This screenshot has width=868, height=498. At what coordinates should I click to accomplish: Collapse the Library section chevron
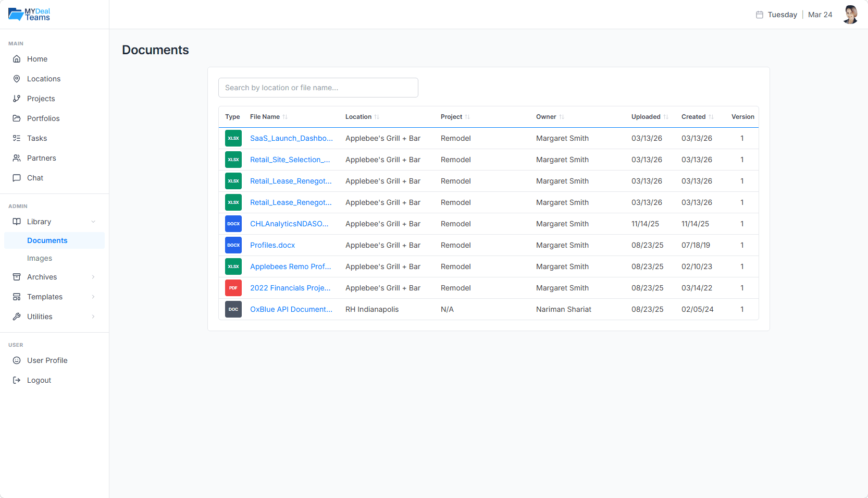(93, 222)
